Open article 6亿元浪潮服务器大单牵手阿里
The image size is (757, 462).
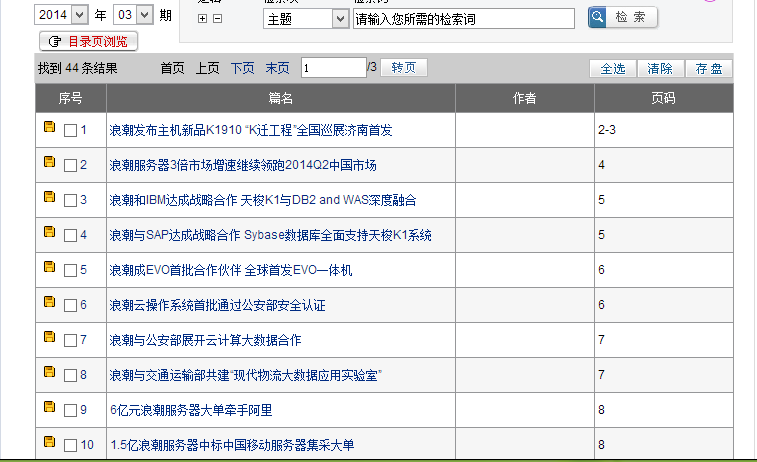(191, 410)
